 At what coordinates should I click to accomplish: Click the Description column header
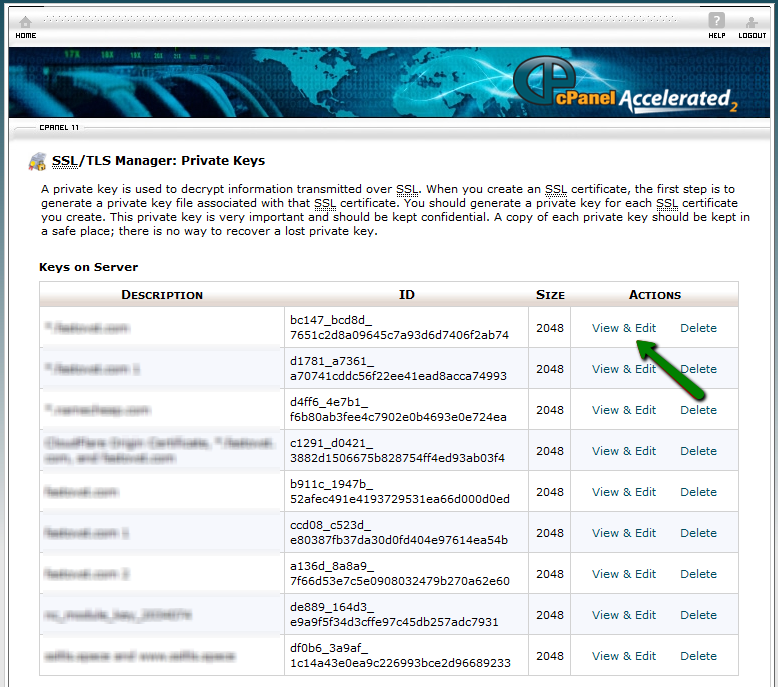point(162,295)
